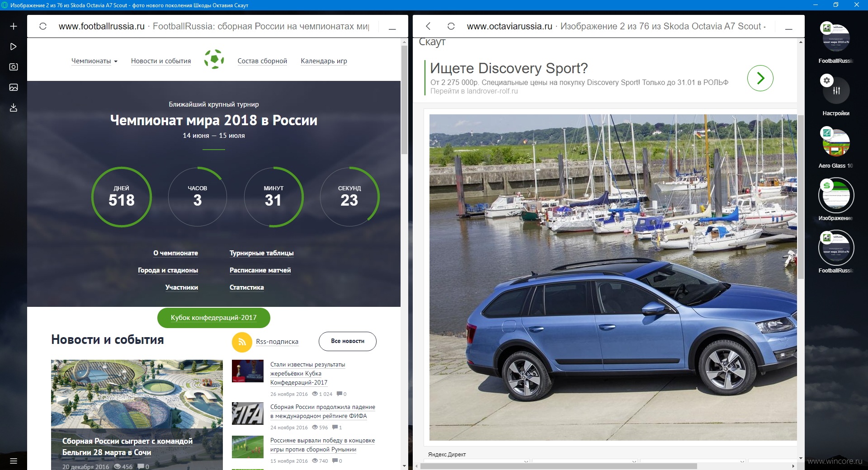Viewport: 868px width, 470px height.
Task: Reload the footballrussia.ru pane
Action: coord(43,26)
